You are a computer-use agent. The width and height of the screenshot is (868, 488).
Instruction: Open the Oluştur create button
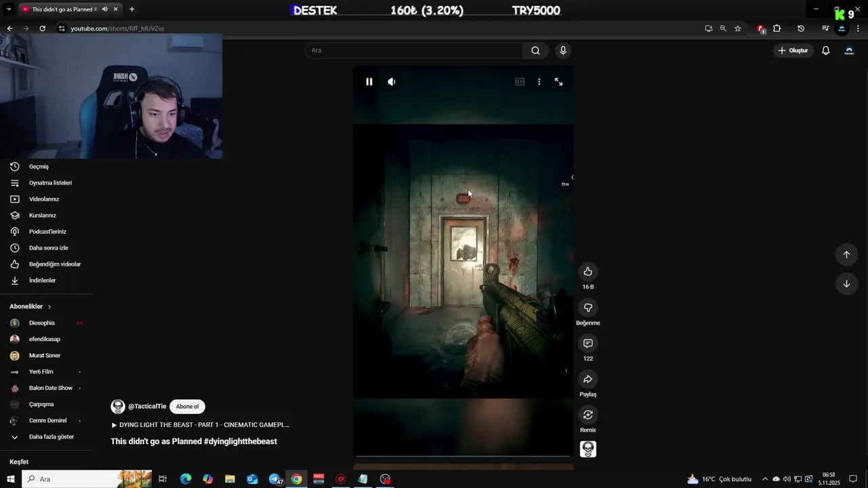coord(793,51)
